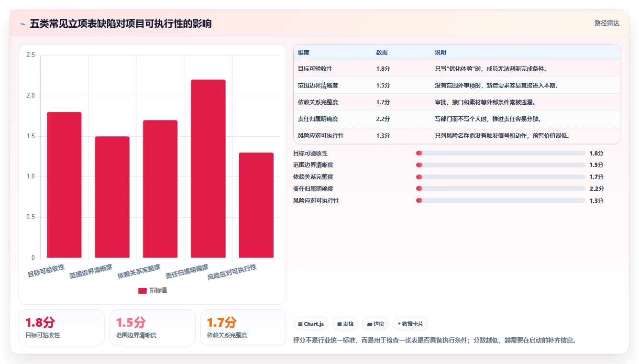This screenshot has width=639, height=364.
Task: Click the description starting 审批、接口和素材
Action: (485, 102)
